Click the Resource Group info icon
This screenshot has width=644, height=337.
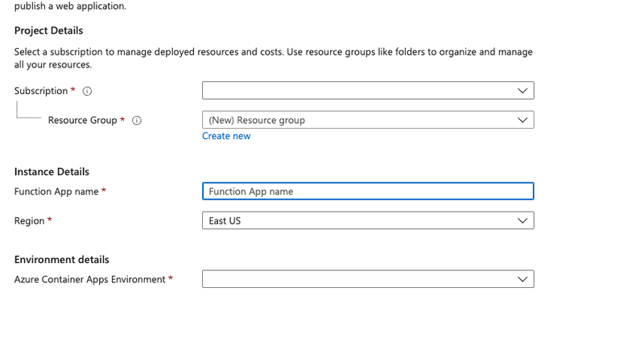tap(137, 121)
